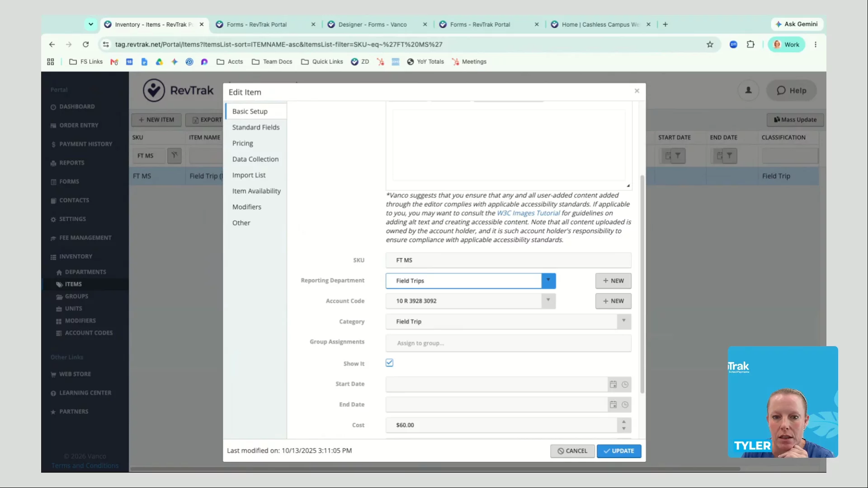This screenshot has height=488, width=868.
Task: Click the Group Assignments field
Action: tap(508, 343)
